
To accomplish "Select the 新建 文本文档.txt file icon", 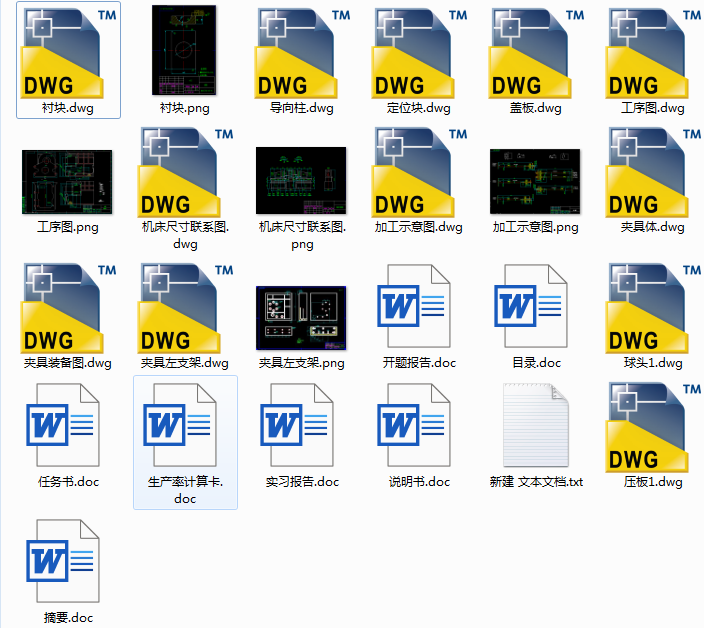I will [536, 425].
